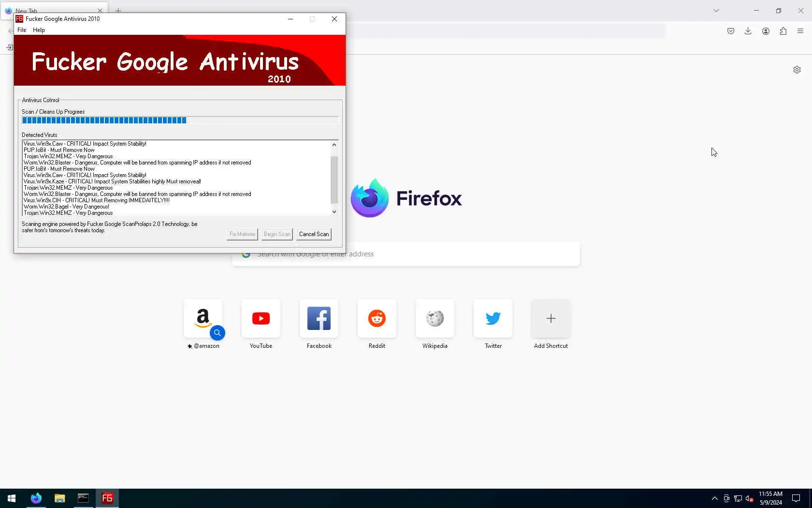Click the antivirus title bar app icon
The height and width of the screenshot is (508, 812).
19,19
